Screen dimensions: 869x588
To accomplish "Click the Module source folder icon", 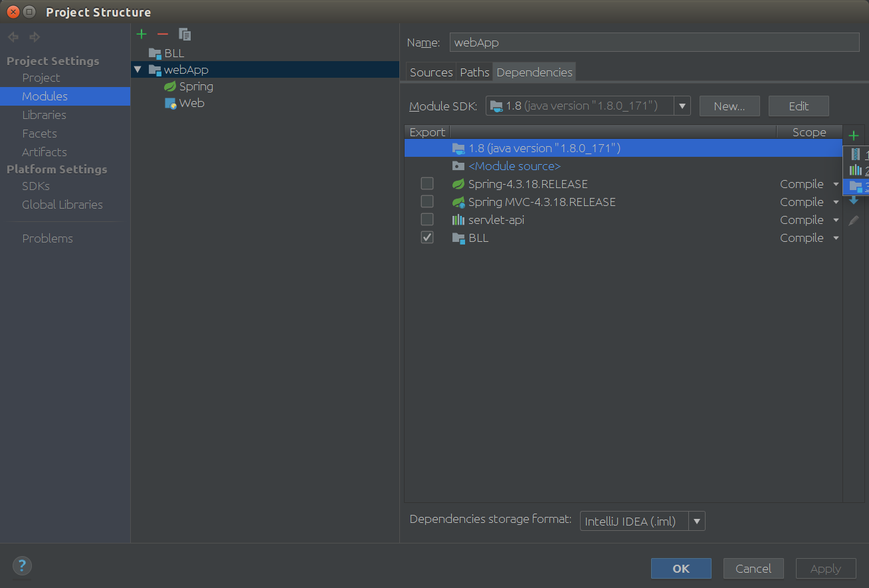I will point(458,166).
